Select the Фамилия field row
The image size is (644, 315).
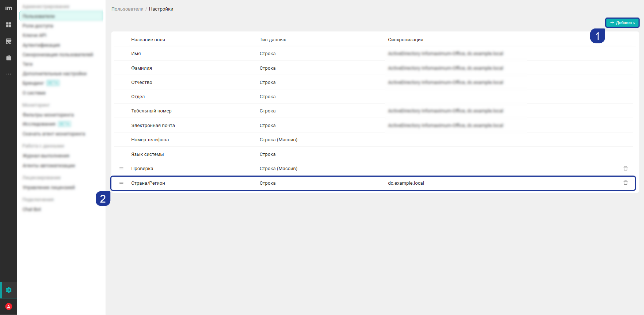pyautogui.click(x=373, y=68)
